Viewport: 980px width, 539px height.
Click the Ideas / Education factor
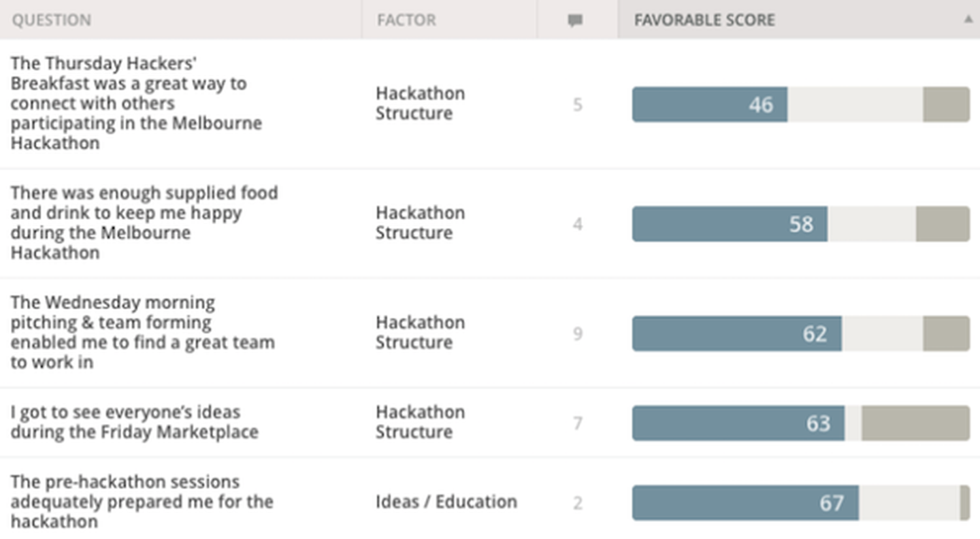446,502
